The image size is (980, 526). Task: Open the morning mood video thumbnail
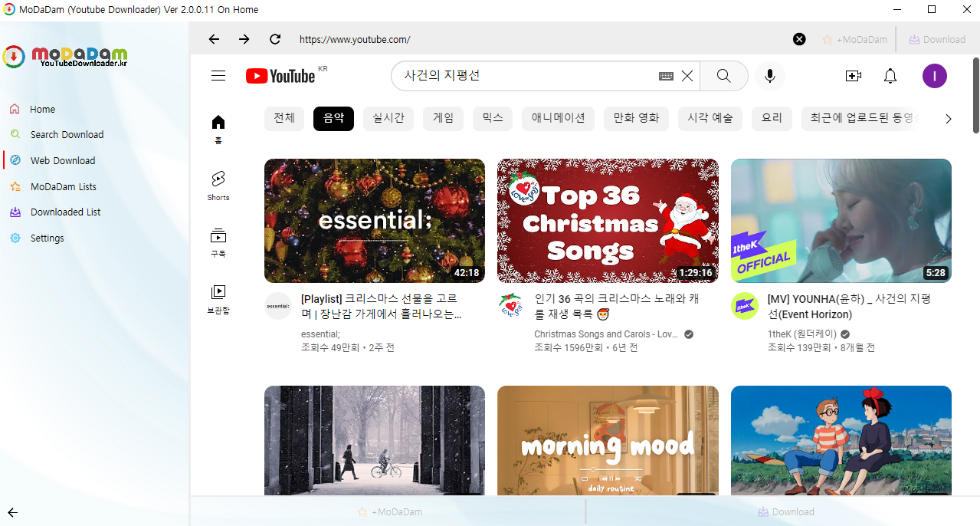click(608, 440)
